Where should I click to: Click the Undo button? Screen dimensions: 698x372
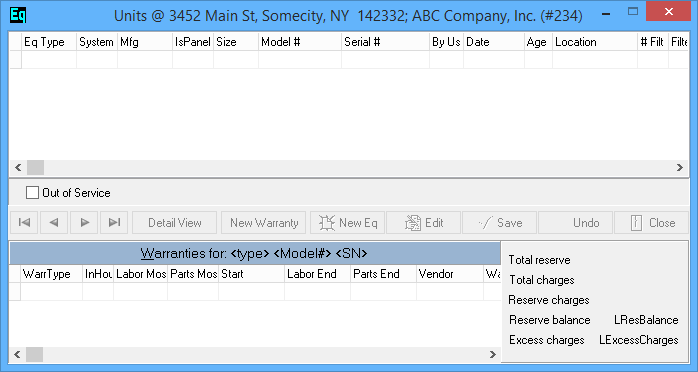pyautogui.click(x=576, y=222)
